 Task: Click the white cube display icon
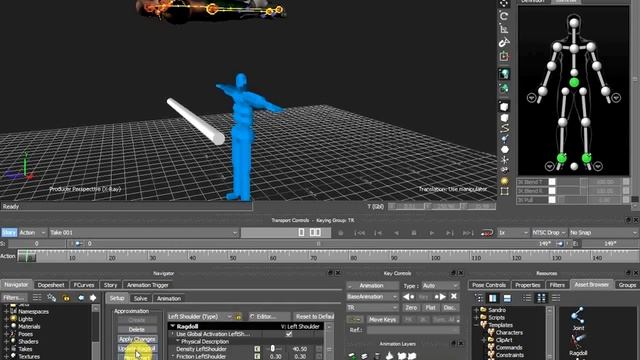[x=504, y=107]
